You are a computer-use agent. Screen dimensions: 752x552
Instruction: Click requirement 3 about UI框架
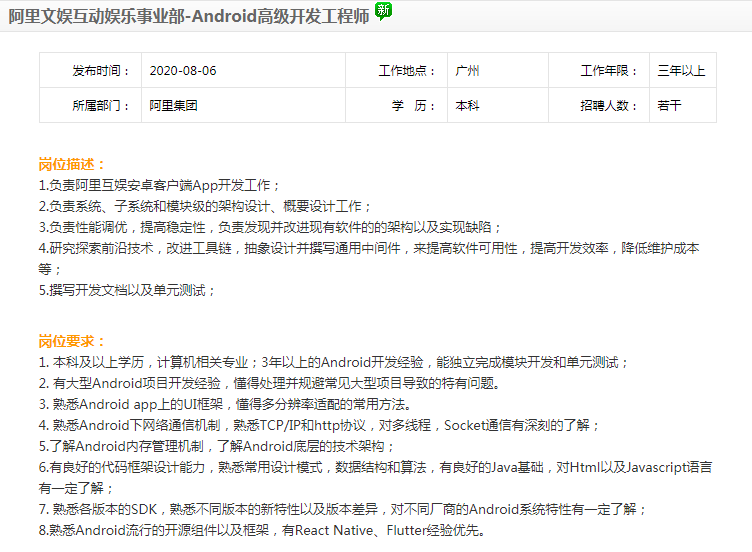coord(225,404)
